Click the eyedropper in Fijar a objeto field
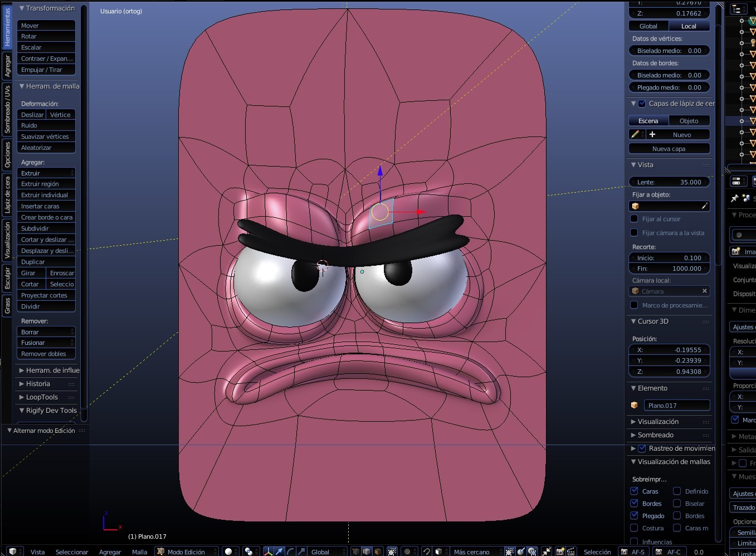The width and height of the screenshot is (756, 556). pyautogui.click(x=704, y=206)
